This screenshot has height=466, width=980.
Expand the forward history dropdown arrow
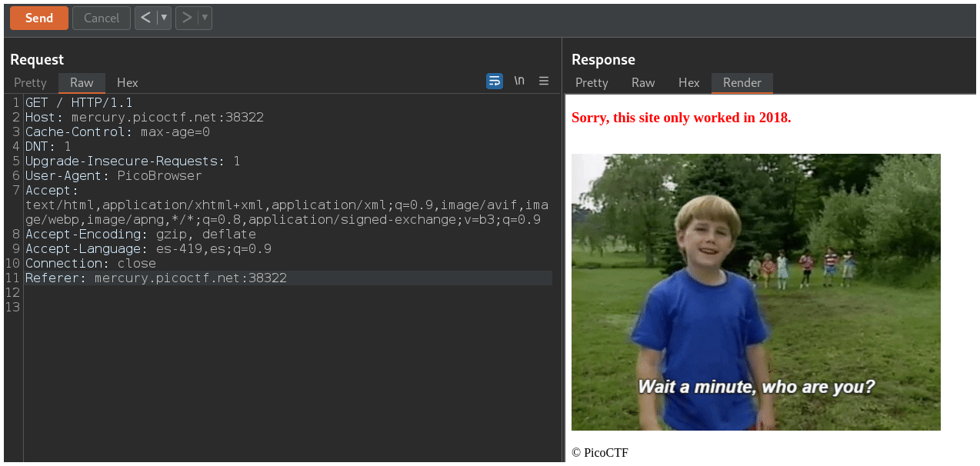point(205,18)
